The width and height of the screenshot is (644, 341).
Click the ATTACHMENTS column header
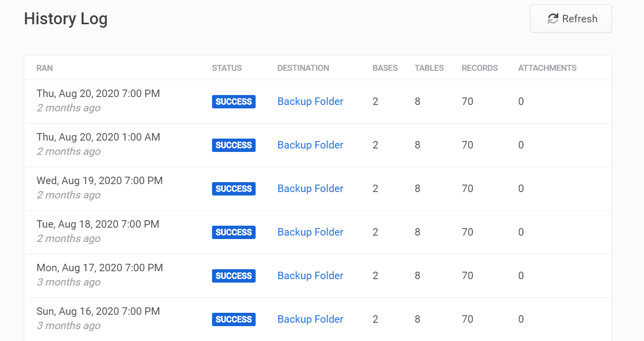tap(547, 68)
